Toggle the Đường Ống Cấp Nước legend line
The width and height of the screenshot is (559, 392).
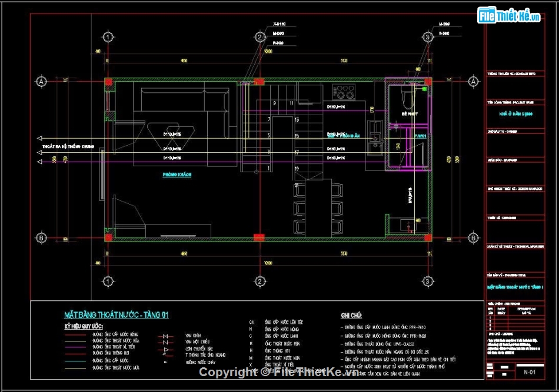click(75, 360)
